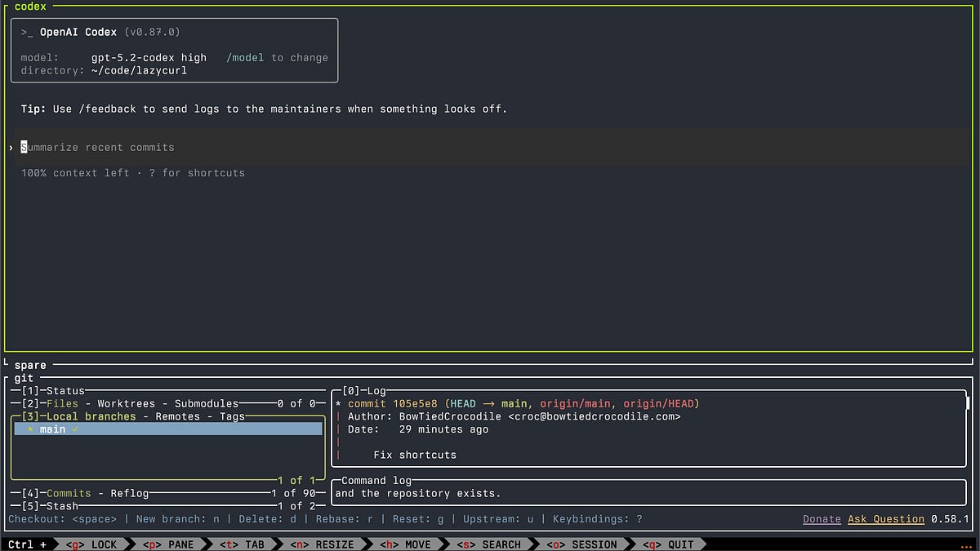Open the Commits panel tab

click(69, 493)
